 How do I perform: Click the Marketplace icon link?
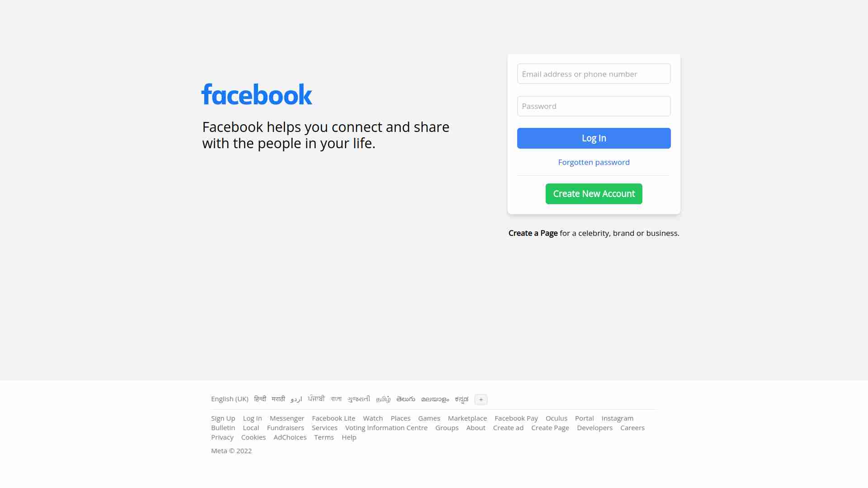(467, 418)
